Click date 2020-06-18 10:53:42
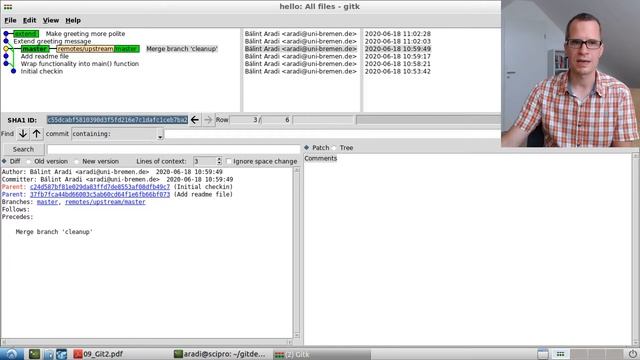The width and height of the screenshot is (640, 360). 398,71
